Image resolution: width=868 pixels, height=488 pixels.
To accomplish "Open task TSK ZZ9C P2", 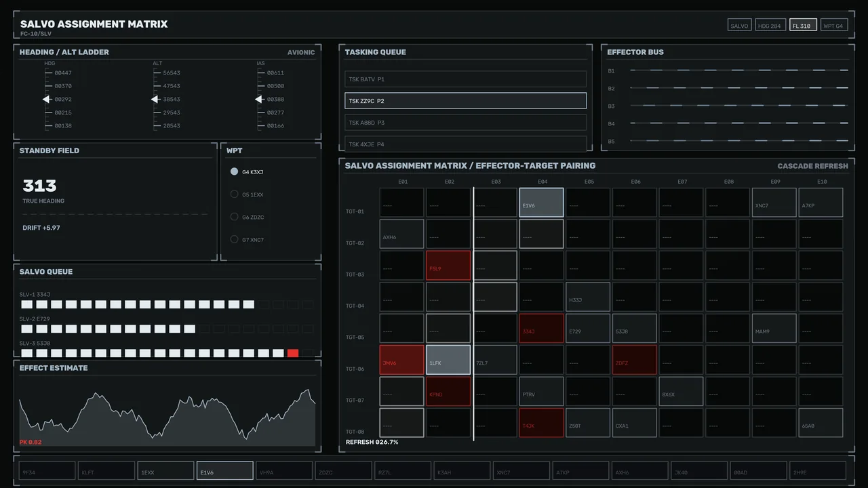I will pyautogui.click(x=465, y=101).
